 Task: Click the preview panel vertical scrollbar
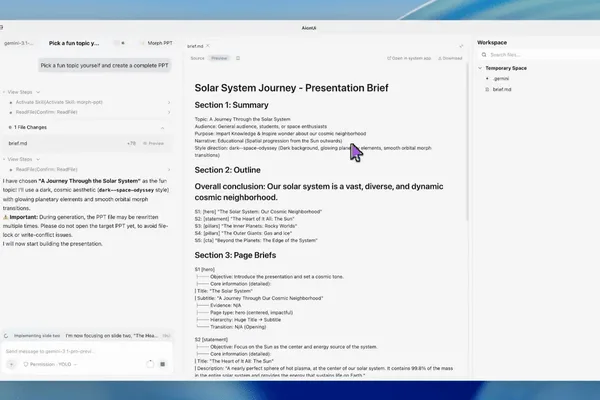pos(467,142)
